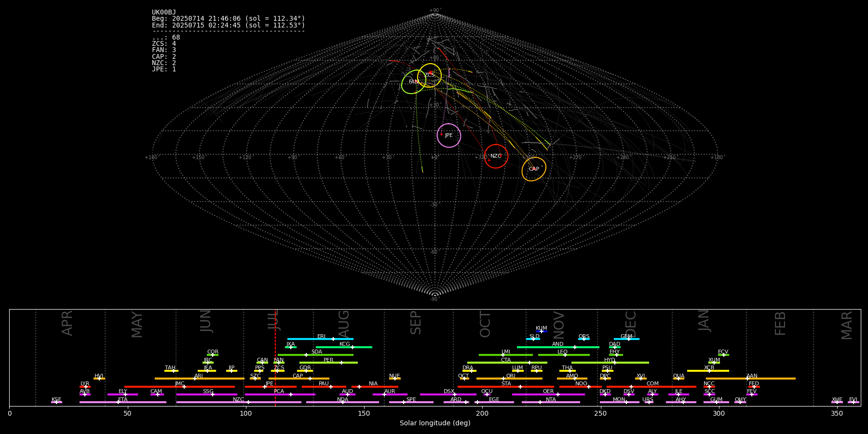Click the ORI shower bar in the timeline
Screen dimensions: 868x434
tap(509, 379)
